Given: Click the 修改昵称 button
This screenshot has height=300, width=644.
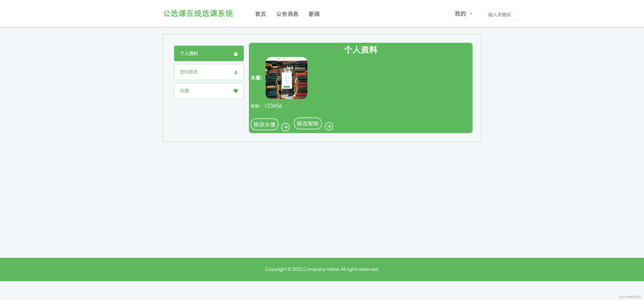Looking at the screenshot, I should click(308, 123).
